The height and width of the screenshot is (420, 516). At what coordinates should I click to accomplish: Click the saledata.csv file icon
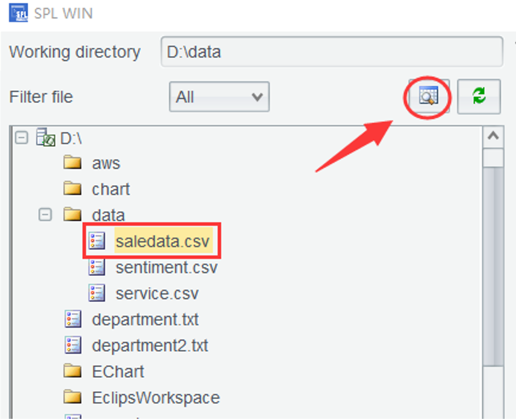pyautogui.click(x=97, y=241)
